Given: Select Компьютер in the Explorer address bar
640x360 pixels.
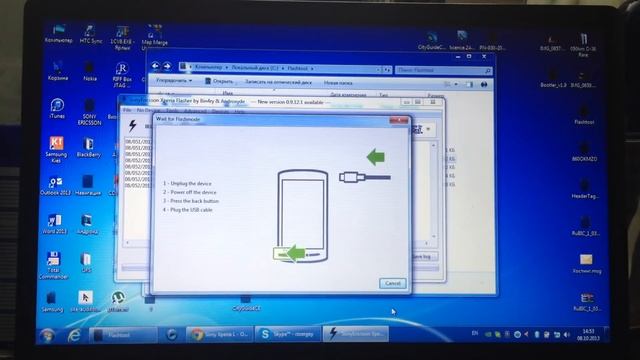Looking at the screenshot, I should click(208, 67).
